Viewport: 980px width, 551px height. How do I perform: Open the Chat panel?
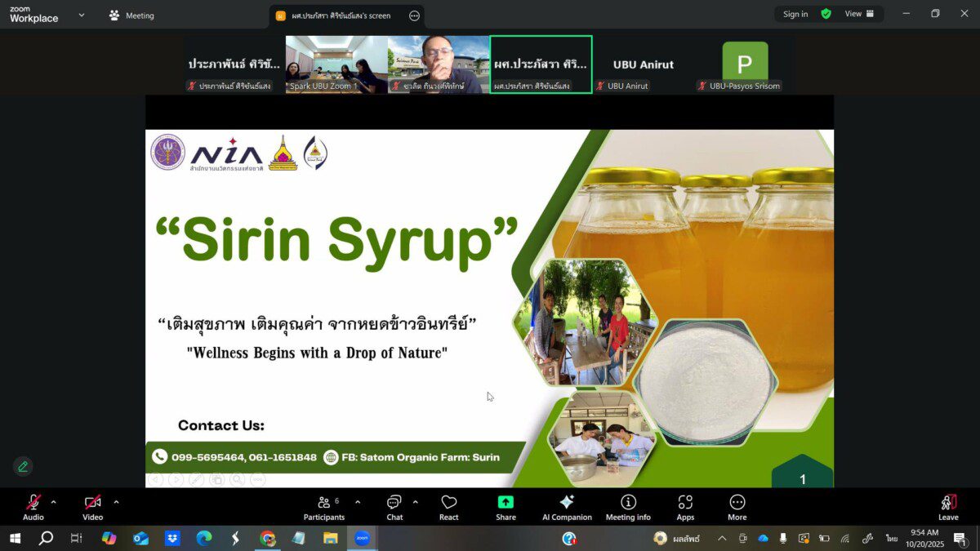[394, 507]
